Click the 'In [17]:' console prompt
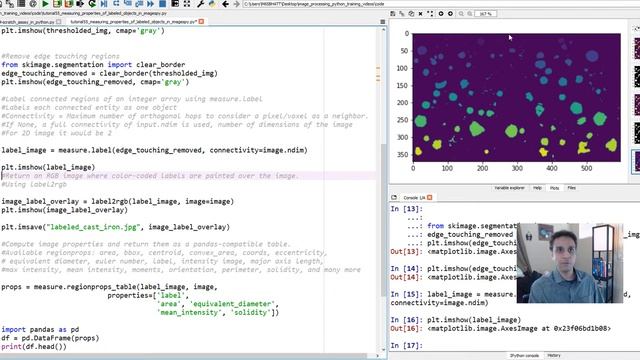Image resolution: width=640 pixels, height=360 pixels. click(x=406, y=345)
